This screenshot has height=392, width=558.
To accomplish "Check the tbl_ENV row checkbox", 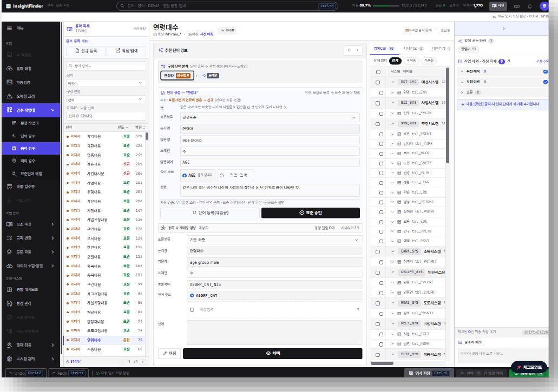I will pos(381,93).
